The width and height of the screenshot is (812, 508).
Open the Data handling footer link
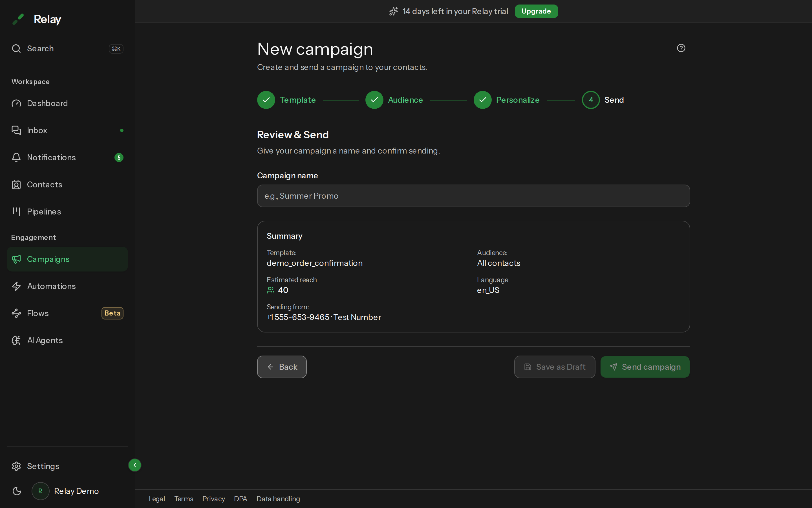(278, 499)
